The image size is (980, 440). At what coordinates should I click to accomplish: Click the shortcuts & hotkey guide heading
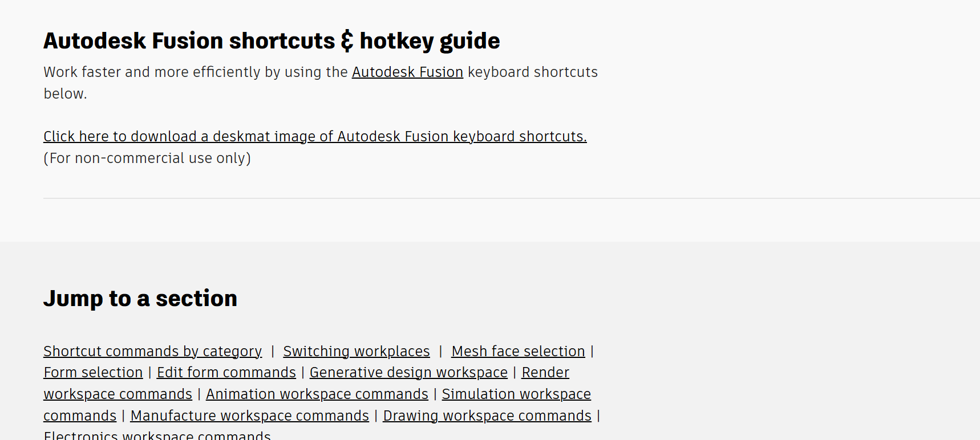[272, 41]
